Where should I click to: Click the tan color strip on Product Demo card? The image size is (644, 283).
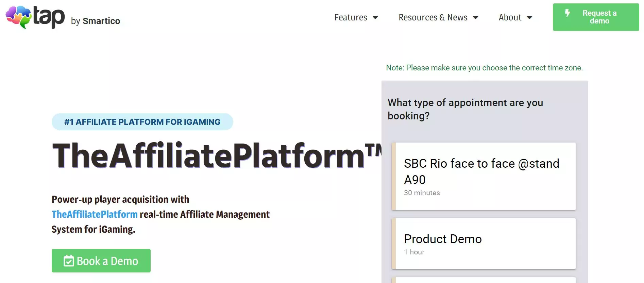(393, 243)
